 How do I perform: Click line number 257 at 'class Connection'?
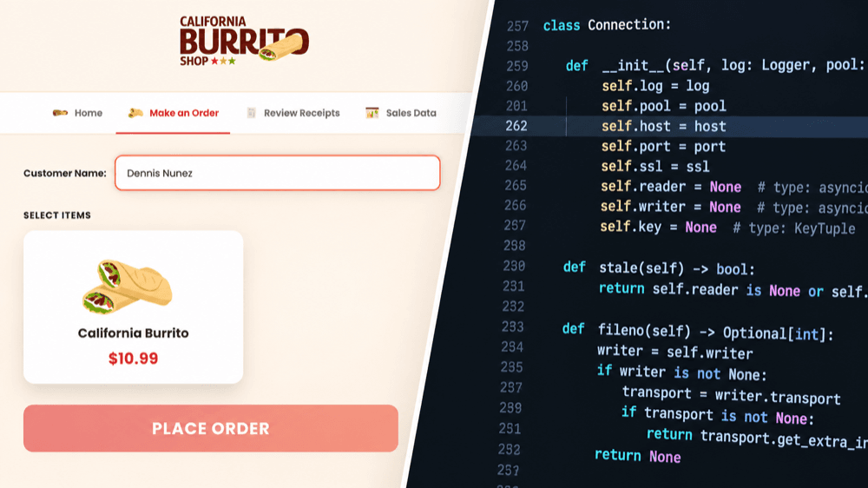[517, 26]
